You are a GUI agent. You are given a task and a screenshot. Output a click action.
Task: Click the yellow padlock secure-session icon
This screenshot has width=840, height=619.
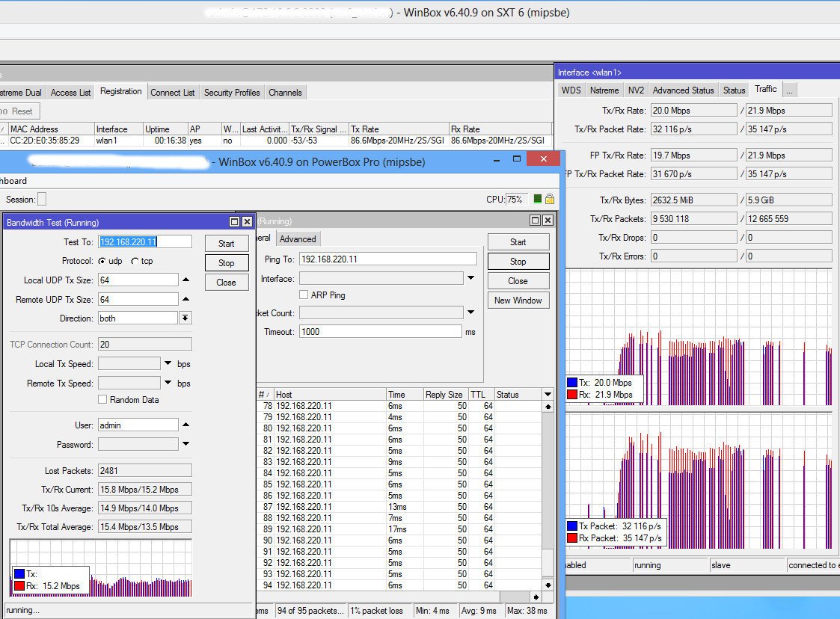pyautogui.click(x=550, y=199)
